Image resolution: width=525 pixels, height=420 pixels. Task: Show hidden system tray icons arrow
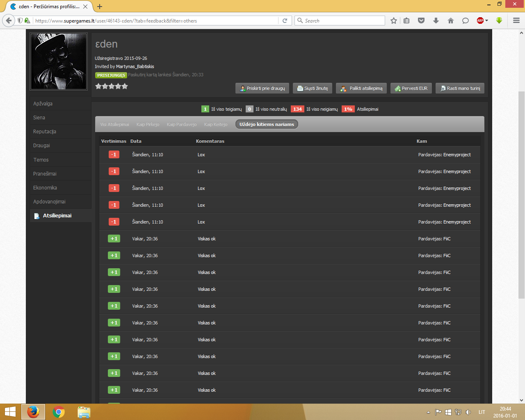(x=428, y=412)
